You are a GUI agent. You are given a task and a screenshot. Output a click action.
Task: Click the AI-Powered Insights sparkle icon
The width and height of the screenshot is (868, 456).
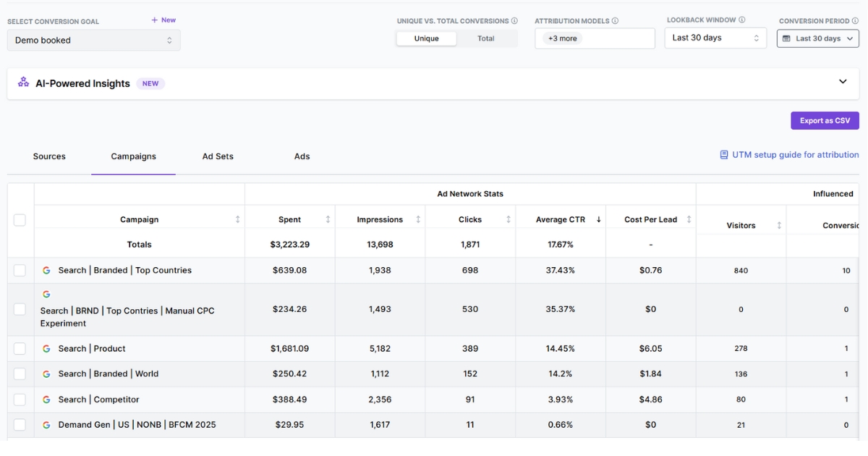pyautogui.click(x=24, y=83)
